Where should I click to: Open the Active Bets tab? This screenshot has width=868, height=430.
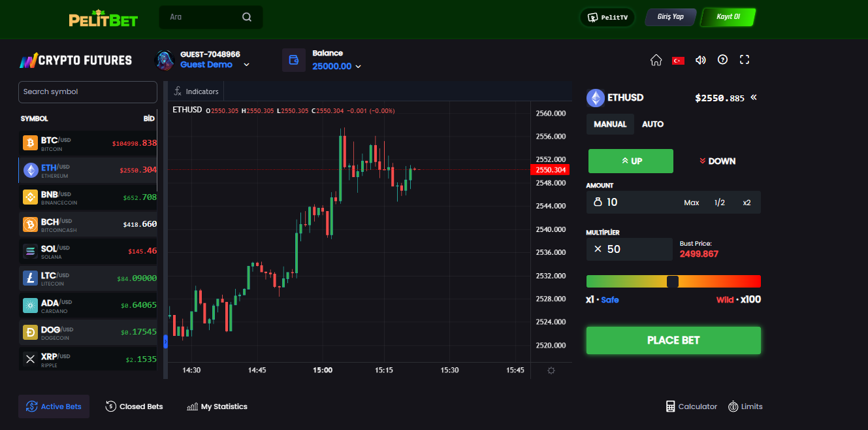[x=54, y=406]
